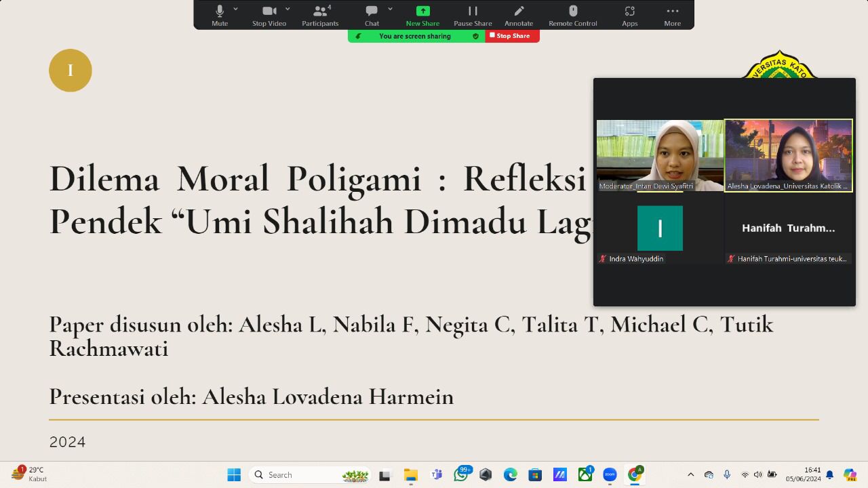868x488 pixels.
Task: Open the Zoom Apps icon
Action: point(630,14)
